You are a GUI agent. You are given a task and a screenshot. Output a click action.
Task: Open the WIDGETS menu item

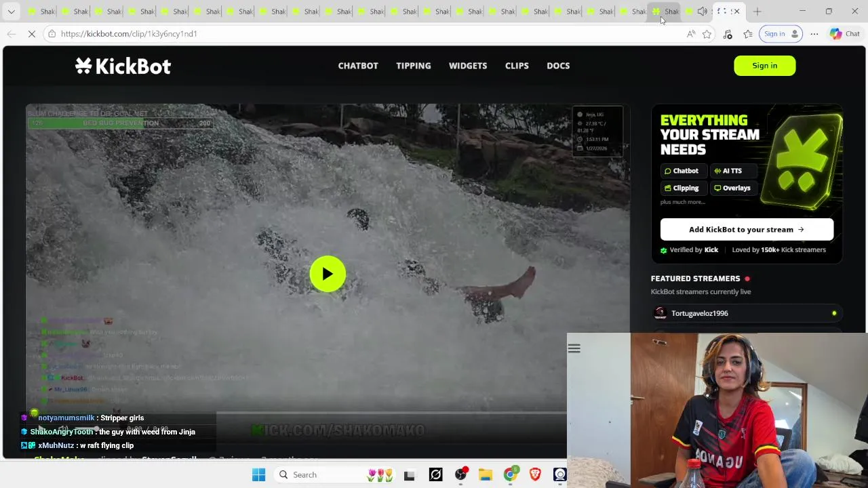(468, 66)
